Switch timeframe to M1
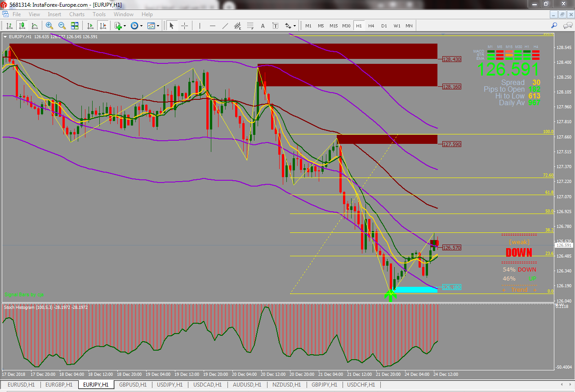 pyautogui.click(x=308, y=26)
